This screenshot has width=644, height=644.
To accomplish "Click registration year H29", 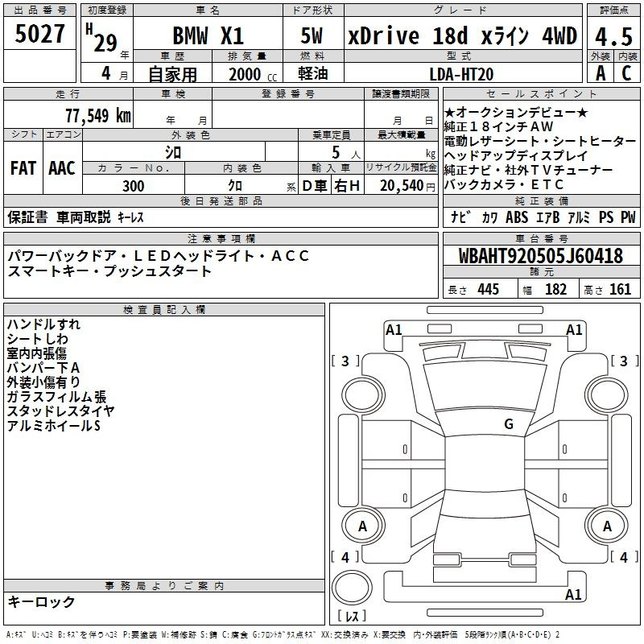I will pos(102,39).
